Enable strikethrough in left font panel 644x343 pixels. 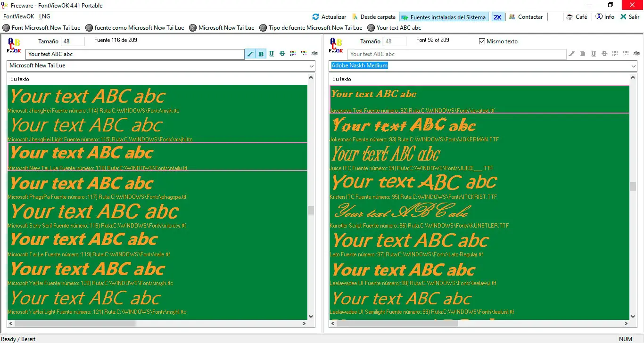282,54
